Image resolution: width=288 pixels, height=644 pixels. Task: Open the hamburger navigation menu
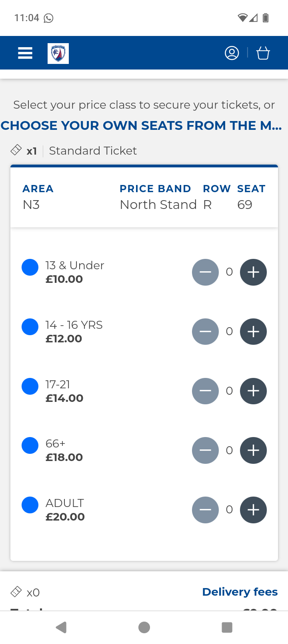(x=25, y=53)
